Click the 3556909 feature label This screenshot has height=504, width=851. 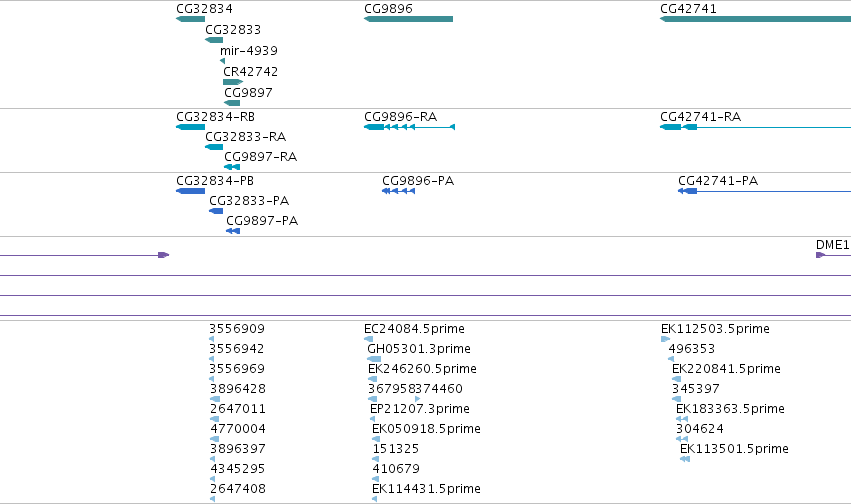237,329
